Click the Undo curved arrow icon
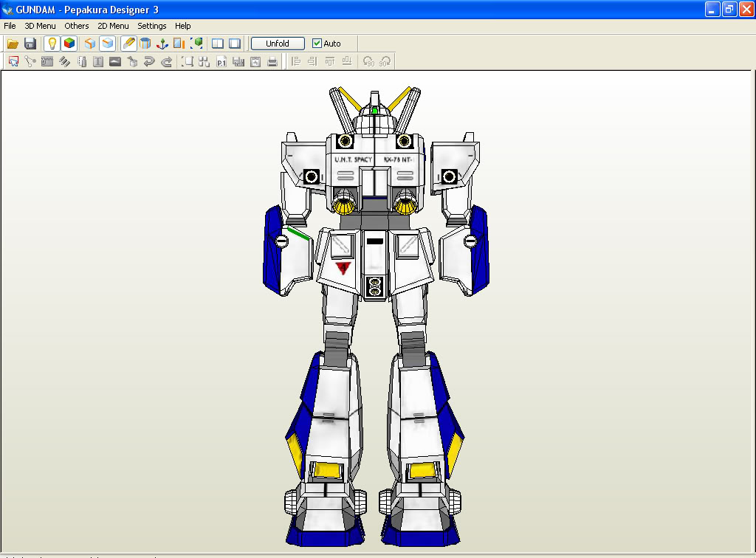 (149, 62)
